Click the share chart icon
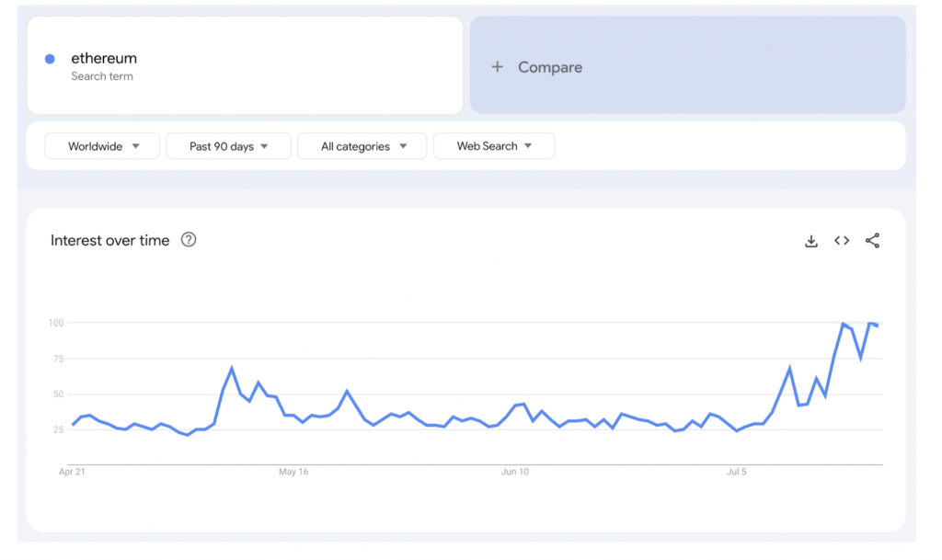Screen dimensions: 942x560 click(x=872, y=241)
